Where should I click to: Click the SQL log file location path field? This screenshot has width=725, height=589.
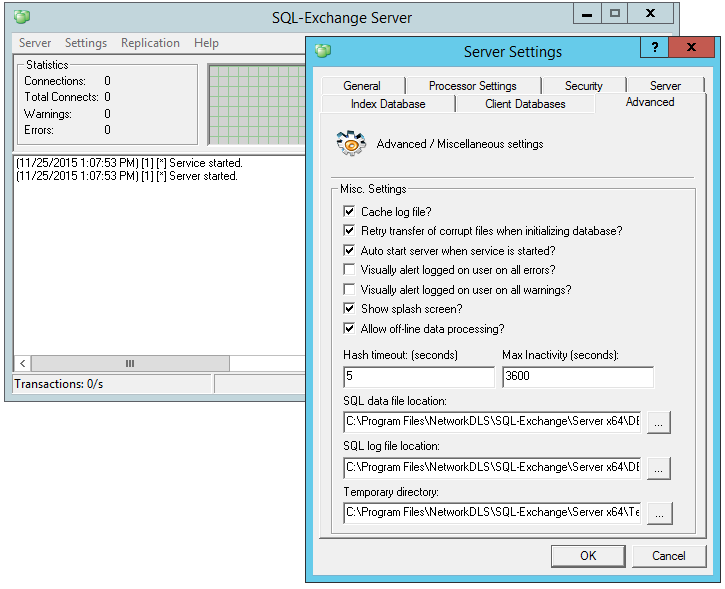(492, 468)
